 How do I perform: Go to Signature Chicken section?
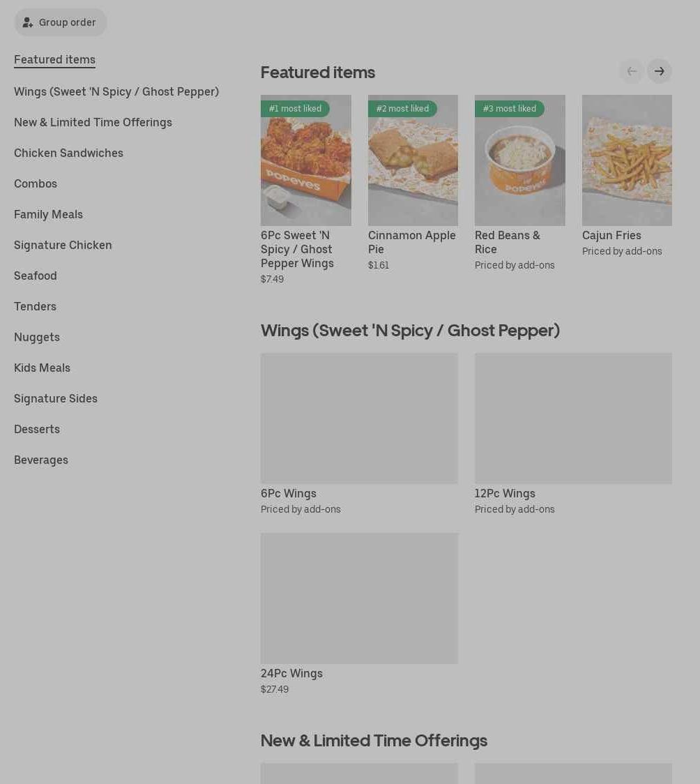click(63, 245)
